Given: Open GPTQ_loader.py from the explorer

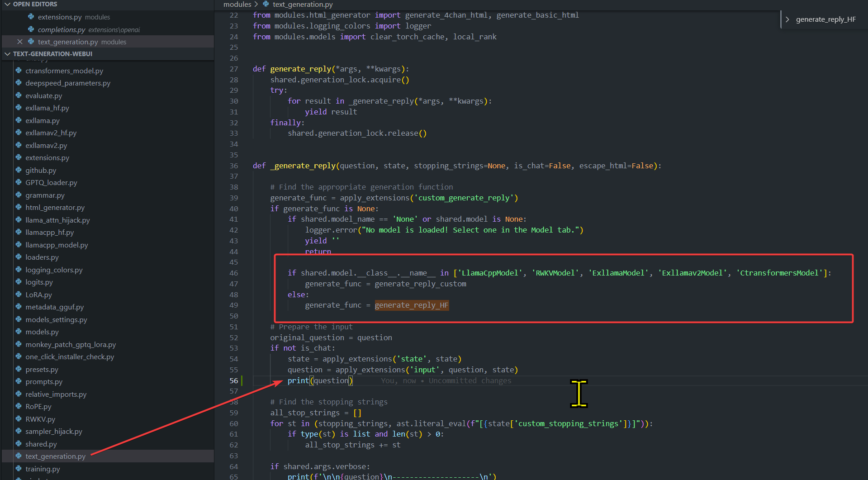Looking at the screenshot, I should click(51, 182).
